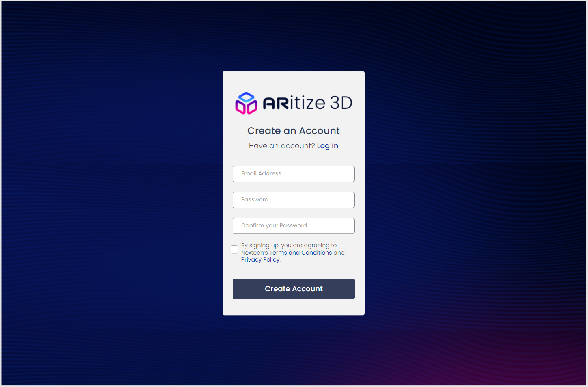Open the Log in link

[x=327, y=146]
